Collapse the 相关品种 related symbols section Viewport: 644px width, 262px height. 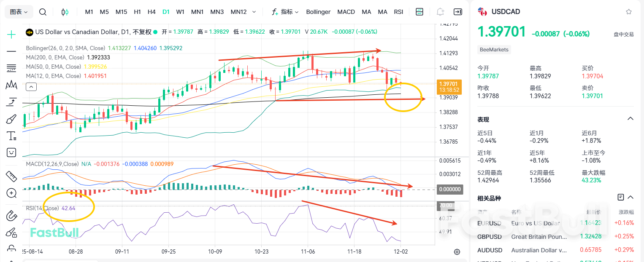pos(630,197)
